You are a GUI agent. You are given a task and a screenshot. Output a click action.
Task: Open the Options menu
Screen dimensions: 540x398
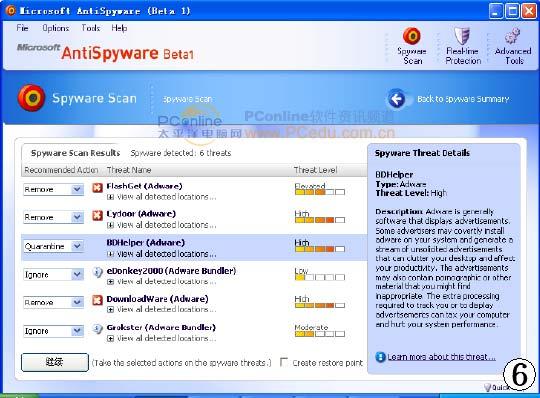pos(55,28)
